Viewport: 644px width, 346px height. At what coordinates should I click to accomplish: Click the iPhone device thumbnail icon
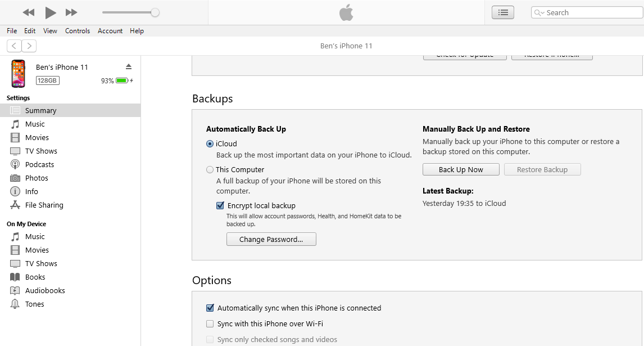click(18, 74)
